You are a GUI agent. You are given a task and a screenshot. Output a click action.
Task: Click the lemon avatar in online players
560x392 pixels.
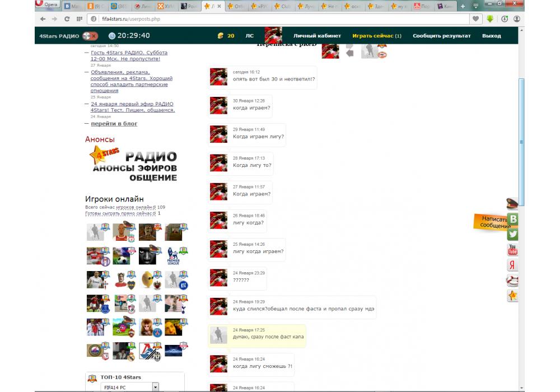(x=147, y=279)
